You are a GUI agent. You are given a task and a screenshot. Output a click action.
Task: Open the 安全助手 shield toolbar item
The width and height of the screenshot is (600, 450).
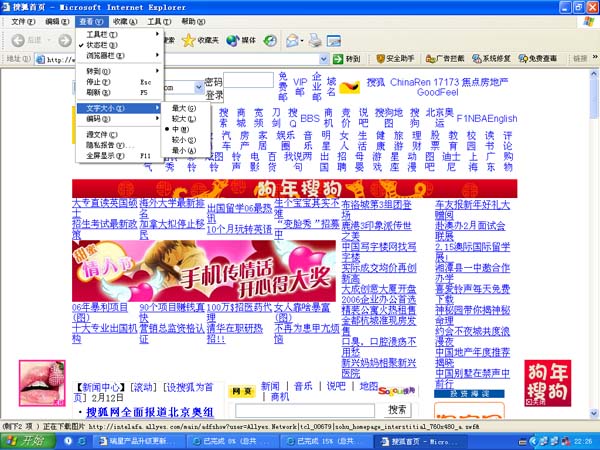click(x=396, y=59)
